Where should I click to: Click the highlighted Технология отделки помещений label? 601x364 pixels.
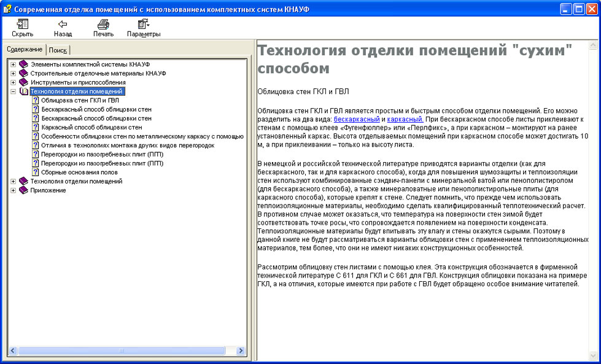(77, 91)
